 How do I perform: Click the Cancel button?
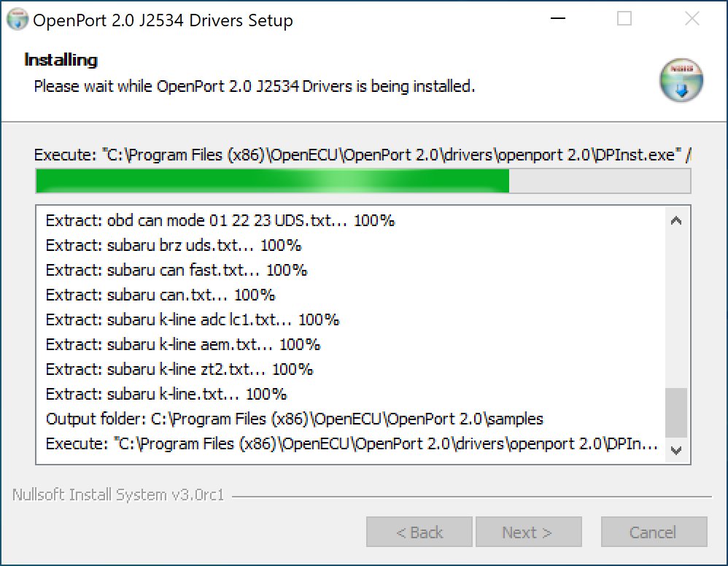654,532
